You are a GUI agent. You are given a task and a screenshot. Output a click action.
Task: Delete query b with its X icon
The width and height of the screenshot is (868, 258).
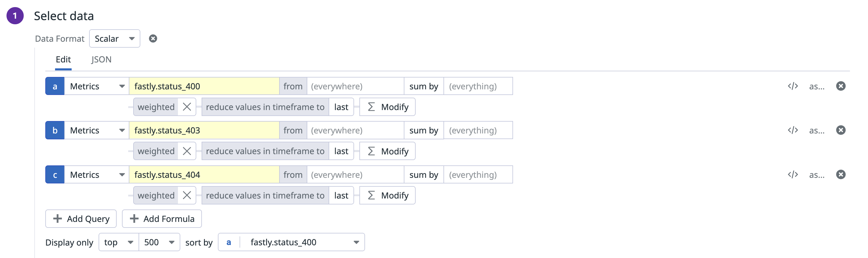pyautogui.click(x=841, y=130)
